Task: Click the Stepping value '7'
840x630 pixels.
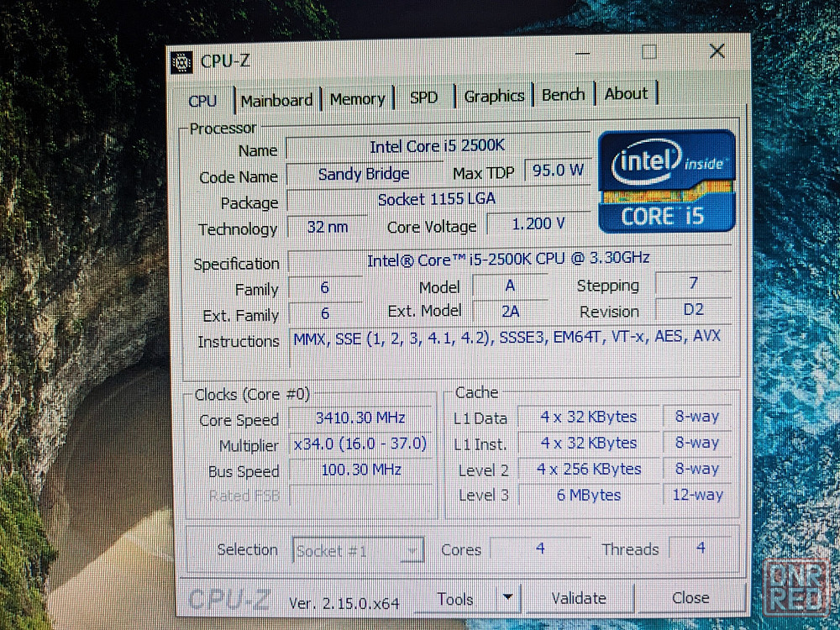Action: point(693,283)
